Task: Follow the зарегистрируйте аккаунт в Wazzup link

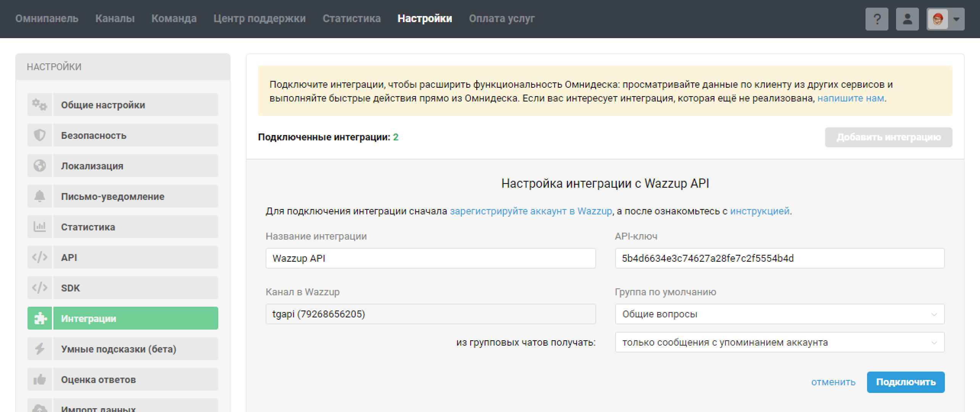Action: [x=530, y=211]
